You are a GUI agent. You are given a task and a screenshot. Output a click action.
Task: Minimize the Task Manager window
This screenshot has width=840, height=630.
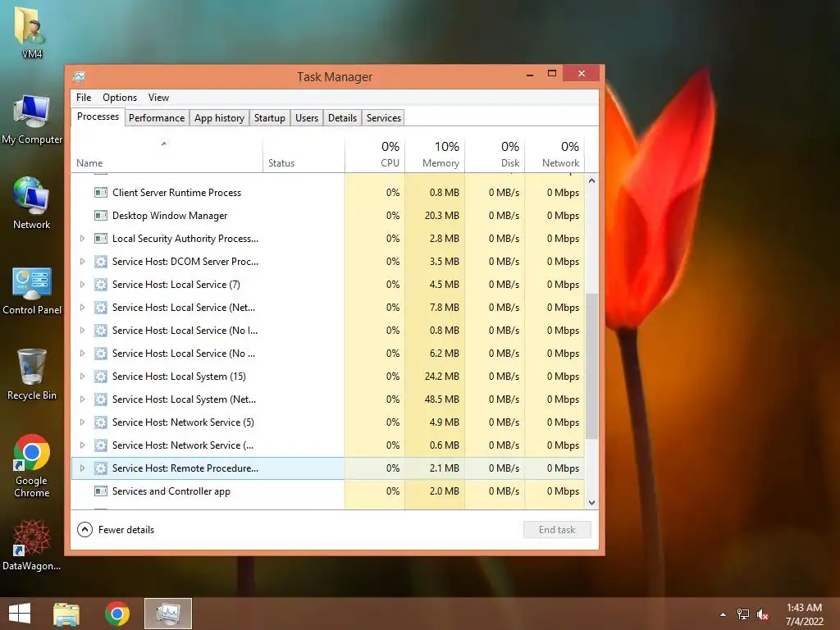(x=530, y=73)
